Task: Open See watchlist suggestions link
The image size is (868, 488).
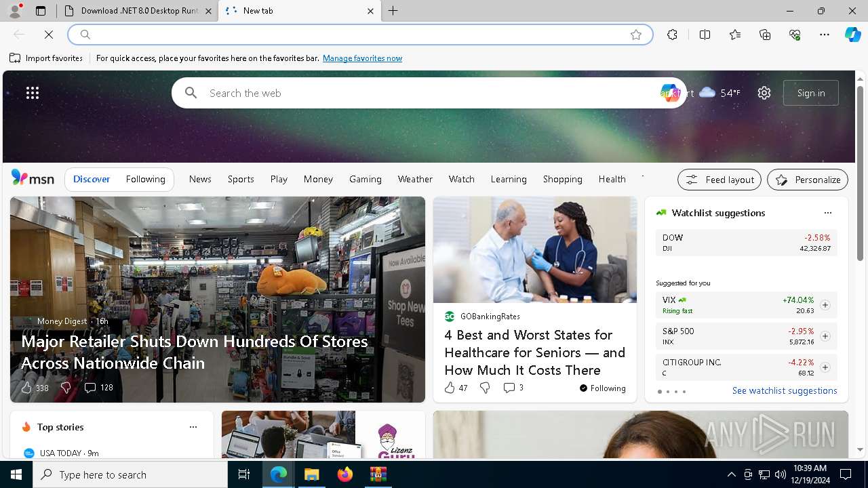Action: tap(785, 390)
